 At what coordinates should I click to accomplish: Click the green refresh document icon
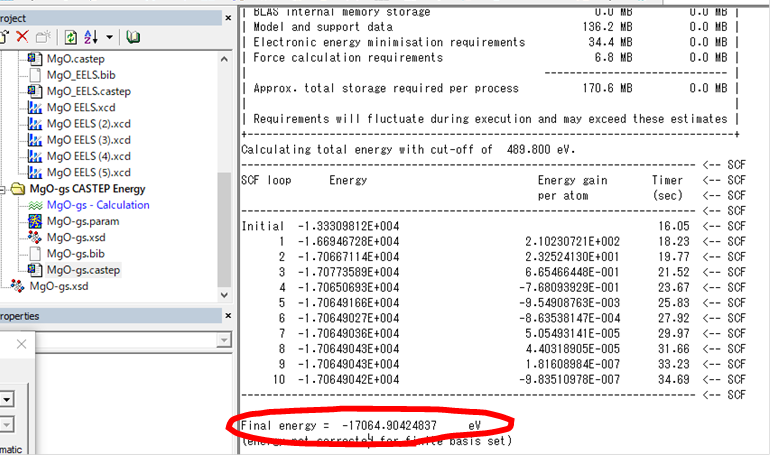(x=70, y=37)
